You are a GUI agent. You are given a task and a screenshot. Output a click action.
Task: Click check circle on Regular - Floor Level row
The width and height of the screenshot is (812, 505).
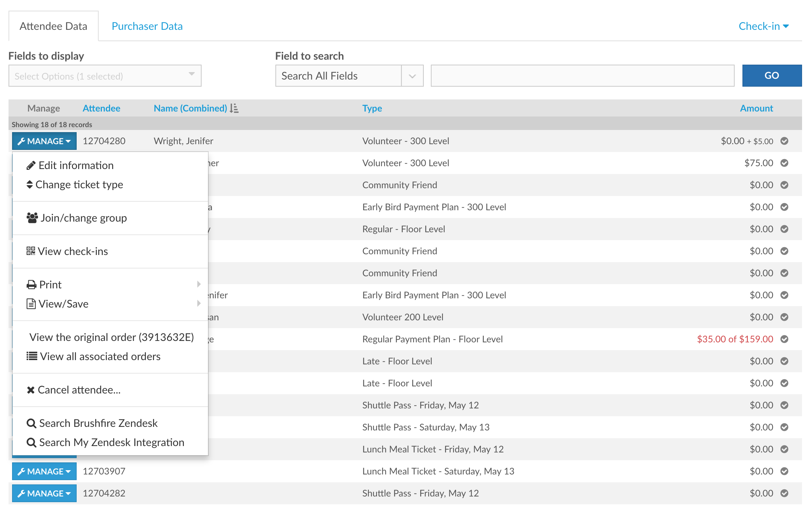tap(784, 229)
